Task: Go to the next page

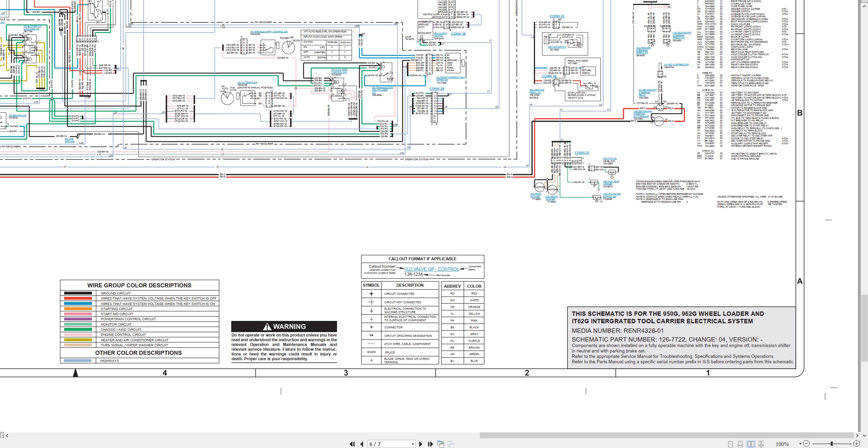Action: [421, 444]
